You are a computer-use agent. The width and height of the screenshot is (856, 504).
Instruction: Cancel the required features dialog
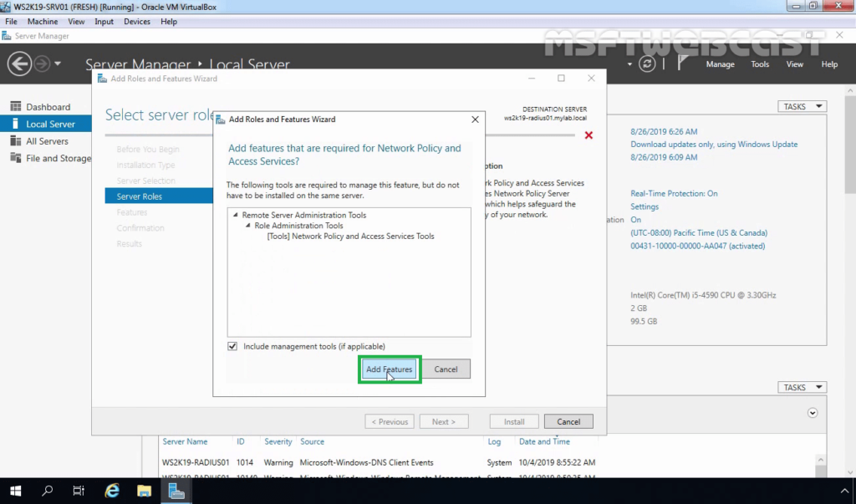[446, 369]
